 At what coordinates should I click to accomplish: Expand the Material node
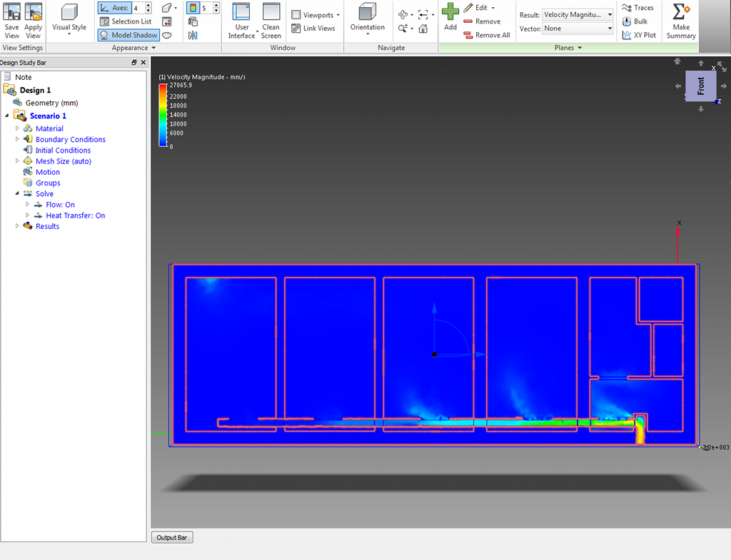(x=17, y=128)
